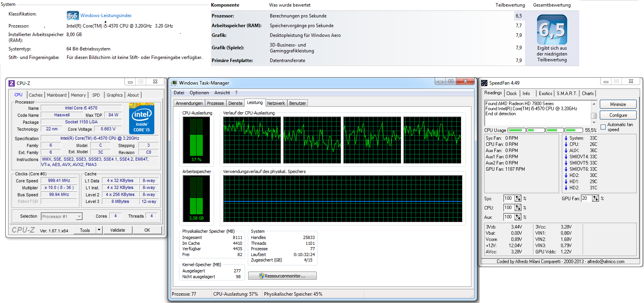Switch to the Prozesse tab
The width and height of the screenshot is (644, 303).
click(x=216, y=103)
